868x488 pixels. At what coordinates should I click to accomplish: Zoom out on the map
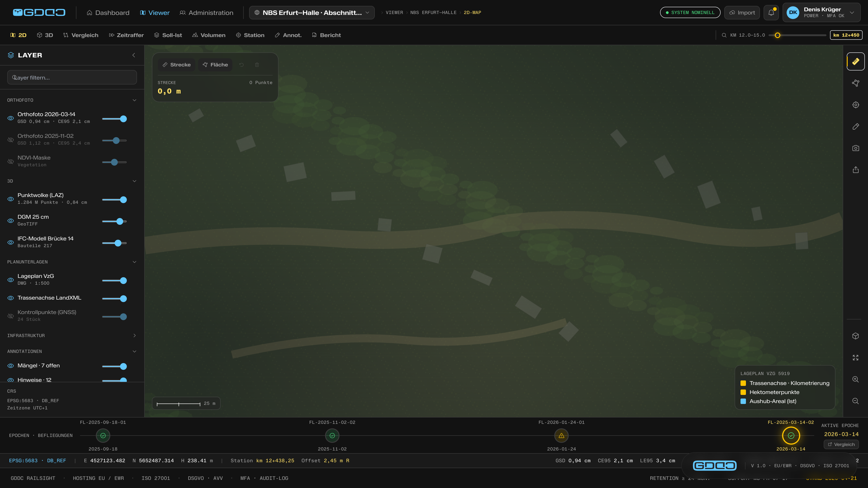pyautogui.click(x=856, y=401)
